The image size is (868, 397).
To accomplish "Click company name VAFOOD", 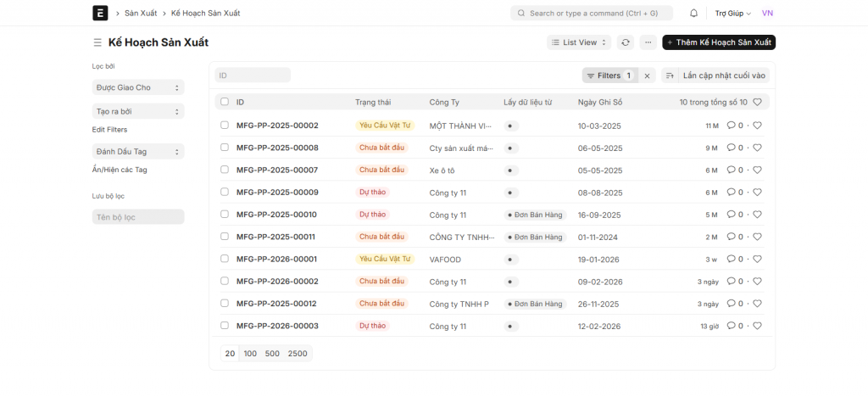I will tap(445, 259).
